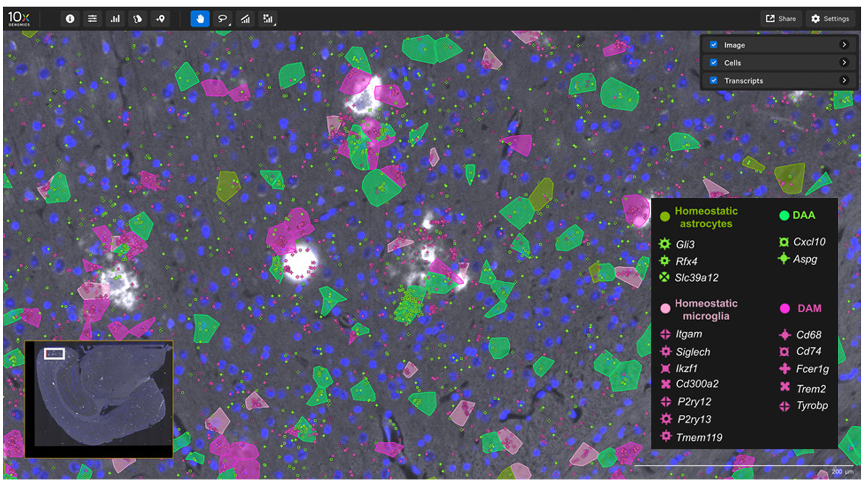Uncheck the Image layer checkbox
Screen dimensions: 868x485
[x=713, y=44]
